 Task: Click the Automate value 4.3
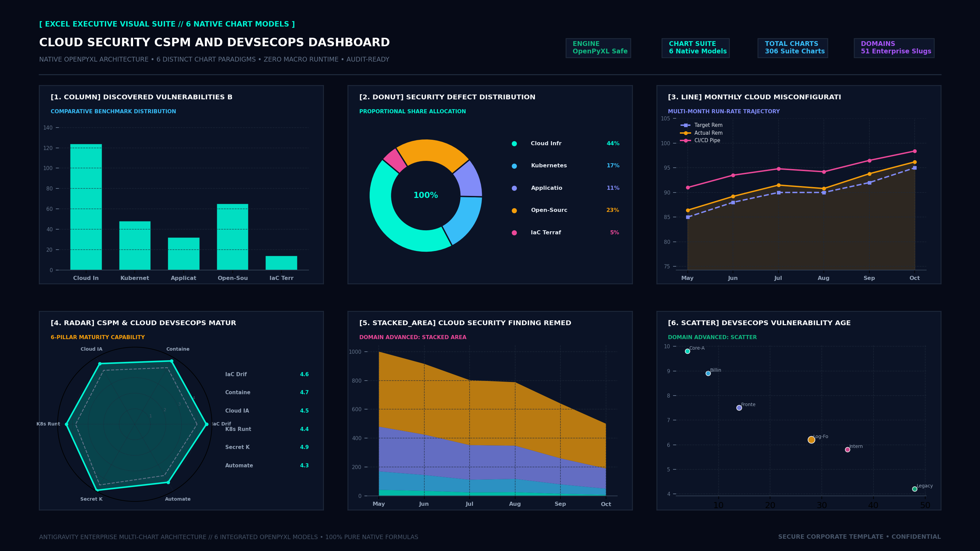304,465
